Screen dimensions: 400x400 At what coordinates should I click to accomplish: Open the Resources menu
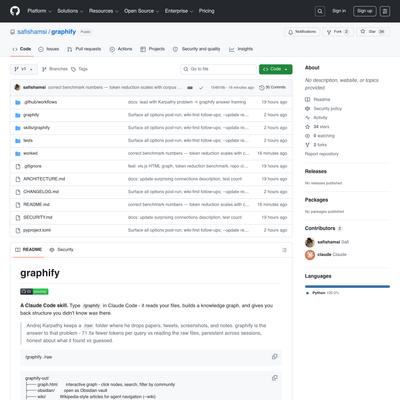tap(103, 11)
